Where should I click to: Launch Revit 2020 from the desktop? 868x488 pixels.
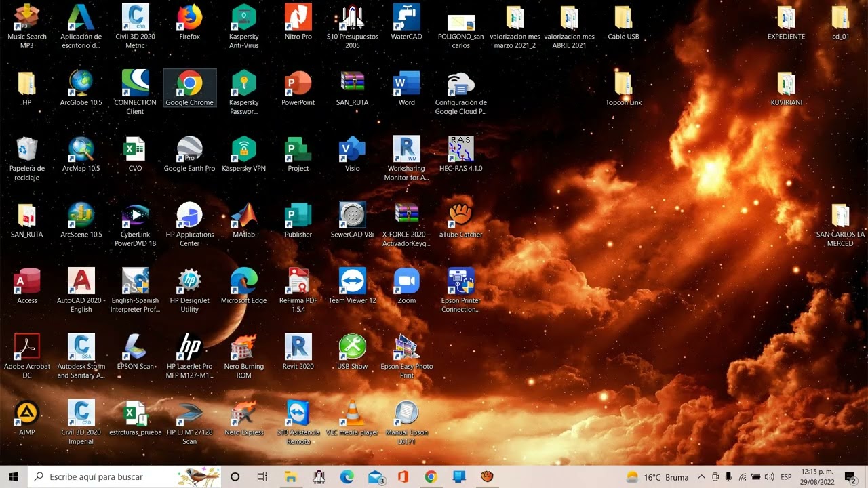tap(298, 351)
